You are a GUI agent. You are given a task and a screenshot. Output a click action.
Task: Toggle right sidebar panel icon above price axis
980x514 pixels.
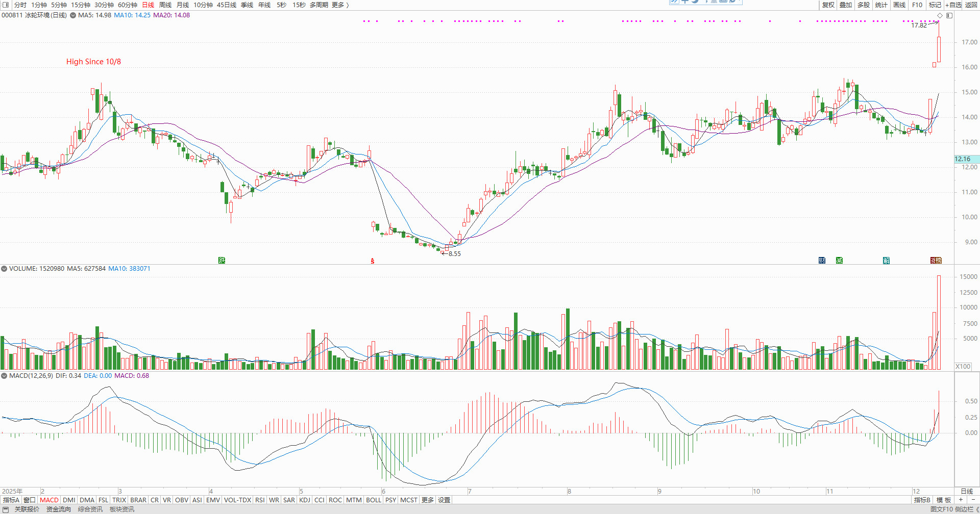pos(949,16)
